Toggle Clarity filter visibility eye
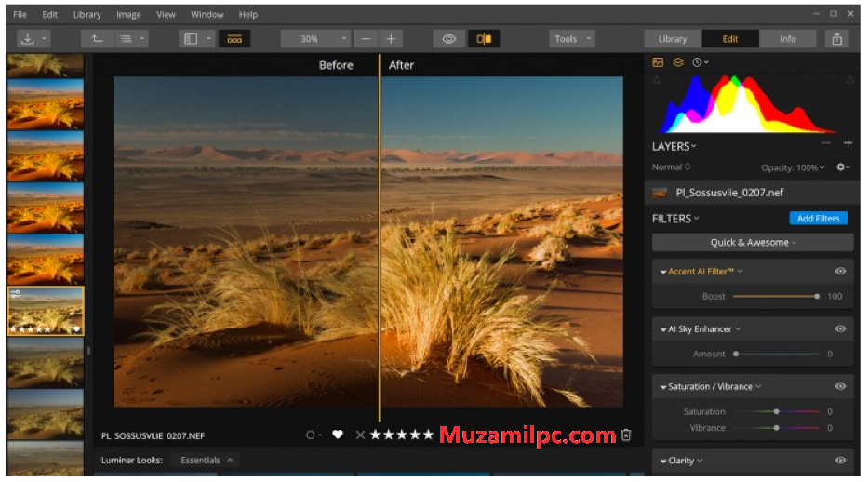868x482 pixels. coord(840,461)
